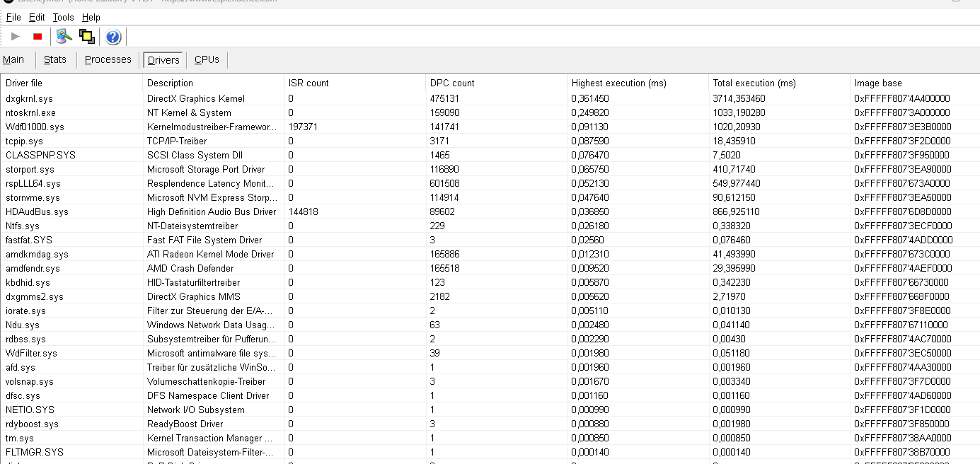The width and height of the screenshot is (980, 464).
Task: Select the kbdhid.sys driver row
Action: (490, 282)
